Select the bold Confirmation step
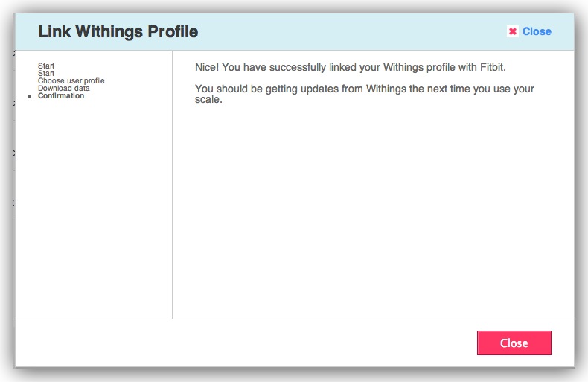This screenshot has height=382, width=588. [x=61, y=96]
